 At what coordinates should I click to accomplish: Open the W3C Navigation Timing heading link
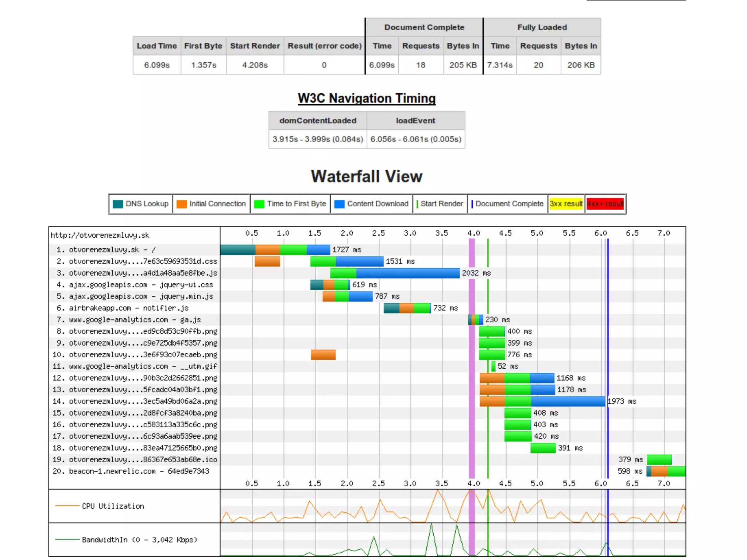(367, 98)
